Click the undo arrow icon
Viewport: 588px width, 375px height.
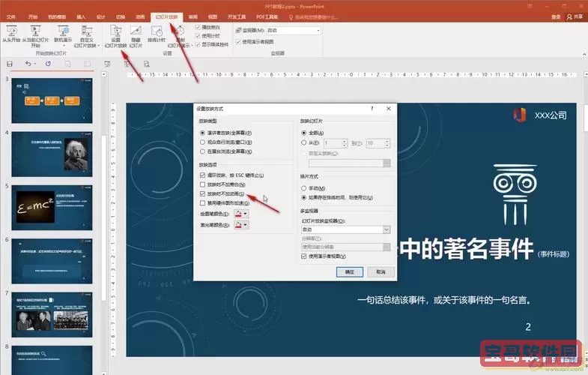coord(28,64)
